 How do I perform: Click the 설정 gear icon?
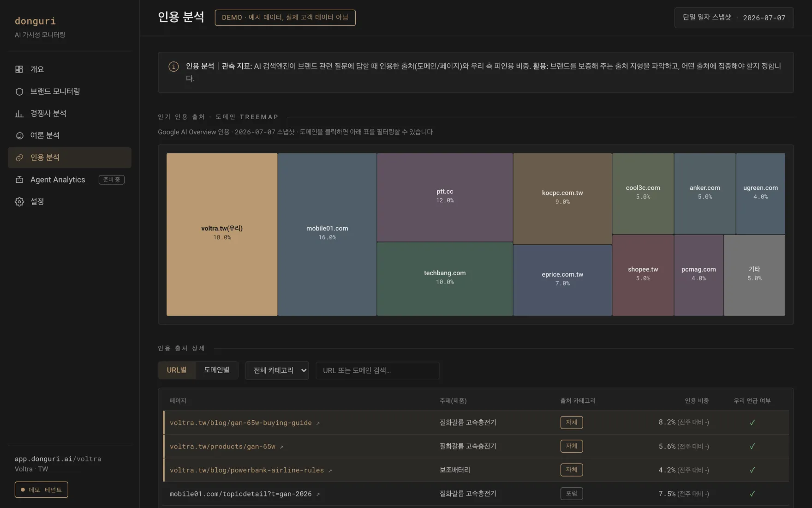pyautogui.click(x=19, y=202)
